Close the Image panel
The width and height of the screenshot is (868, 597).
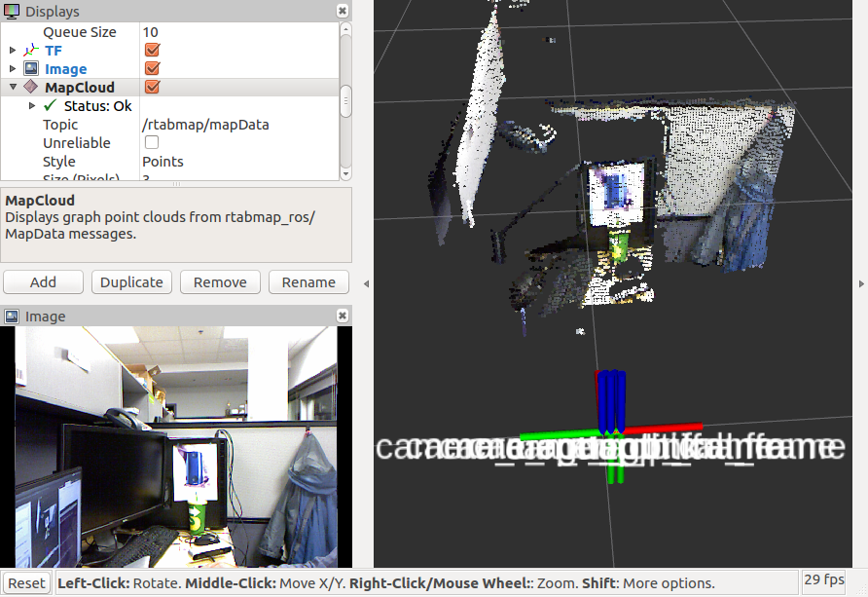click(342, 317)
